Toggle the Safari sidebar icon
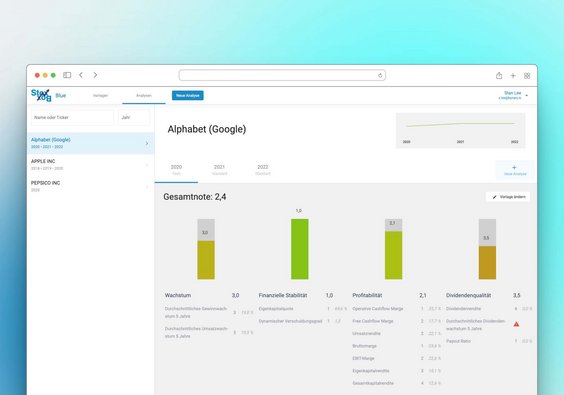564x395 pixels. pos(67,75)
